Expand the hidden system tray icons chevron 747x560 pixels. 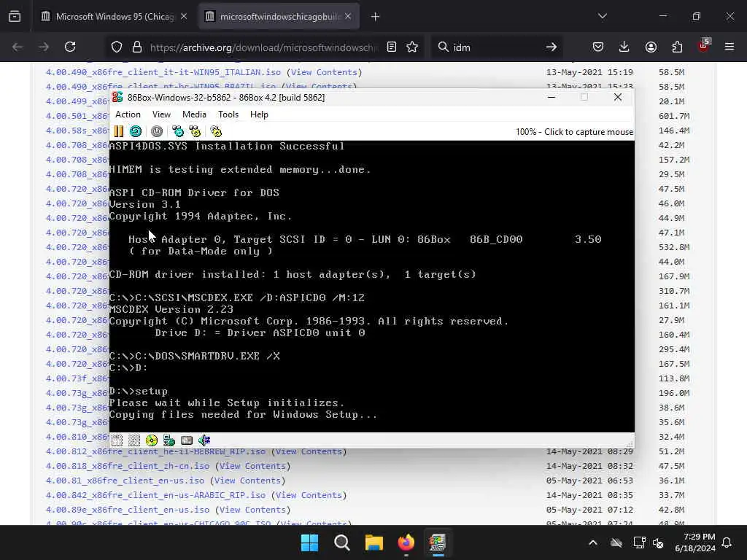592,542
